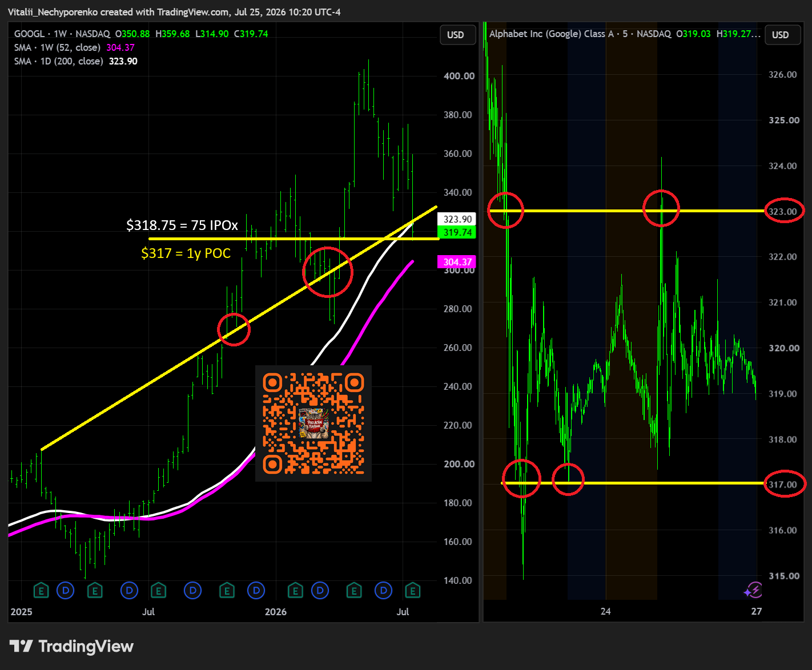This screenshot has height=670, width=812.
Task: Open the first dividend D marker on the weekly chart
Action: 66,591
